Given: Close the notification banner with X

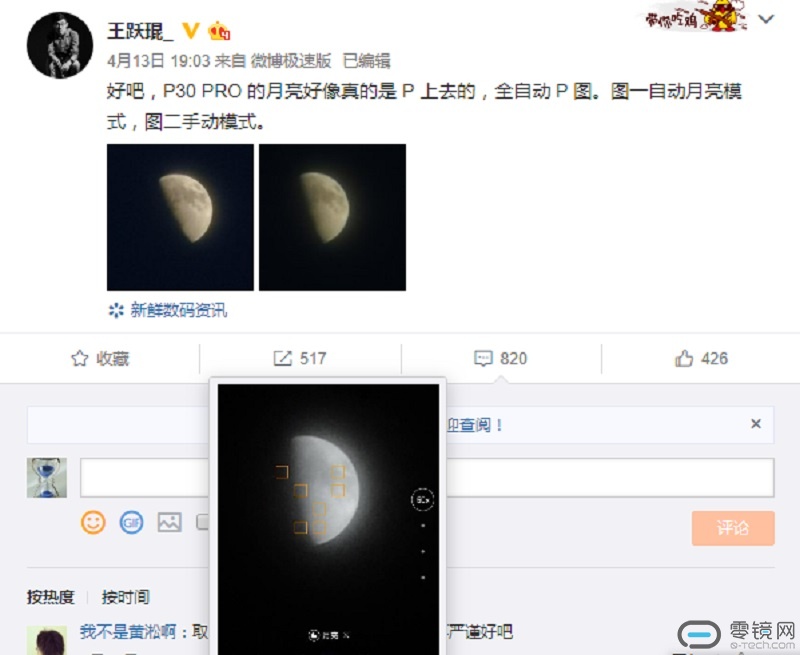Looking at the screenshot, I should click(x=756, y=424).
